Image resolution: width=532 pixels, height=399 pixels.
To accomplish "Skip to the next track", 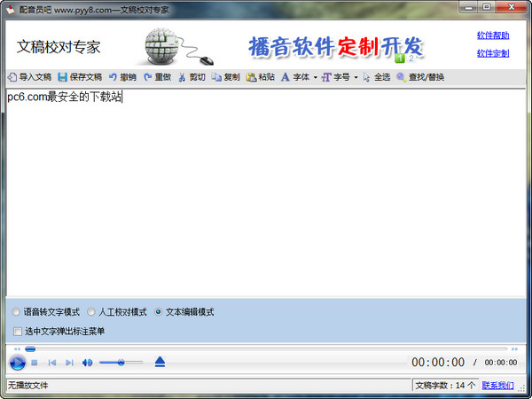I will click(x=69, y=363).
